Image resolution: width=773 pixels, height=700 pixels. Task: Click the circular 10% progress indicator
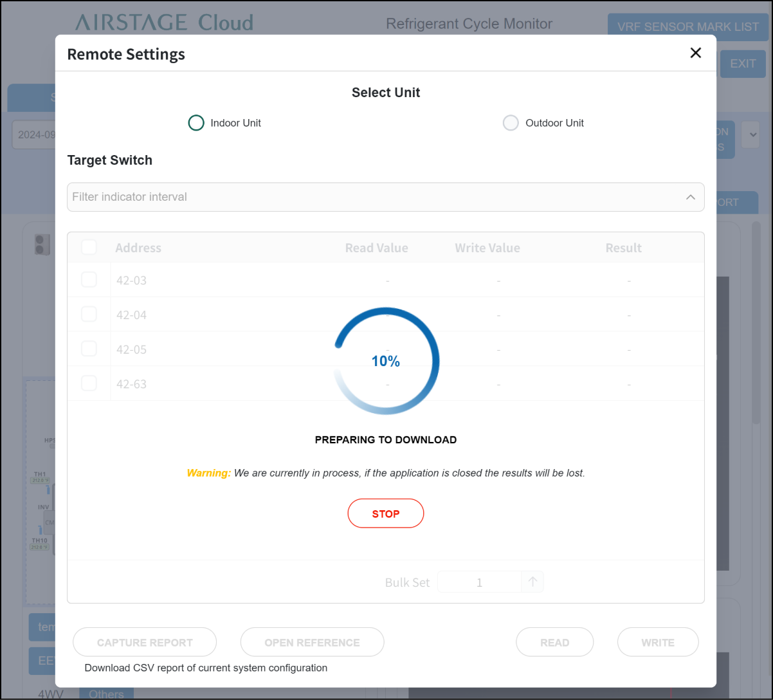386,361
